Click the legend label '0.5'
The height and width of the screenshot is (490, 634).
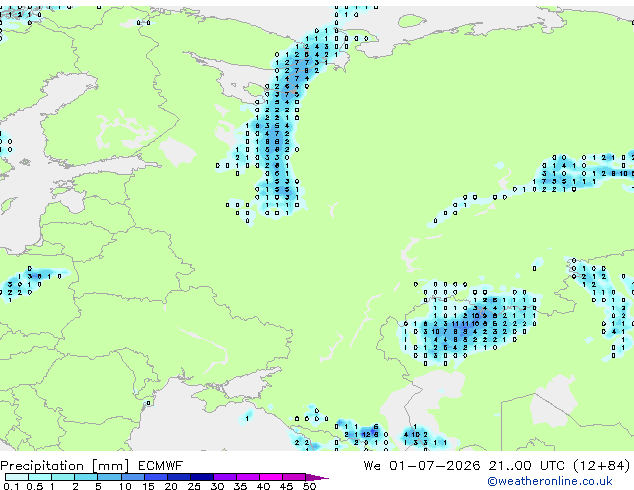pyautogui.click(x=34, y=486)
